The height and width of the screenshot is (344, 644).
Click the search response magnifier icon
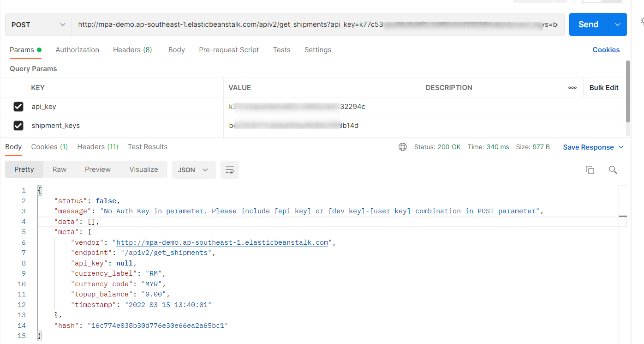pos(613,170)
